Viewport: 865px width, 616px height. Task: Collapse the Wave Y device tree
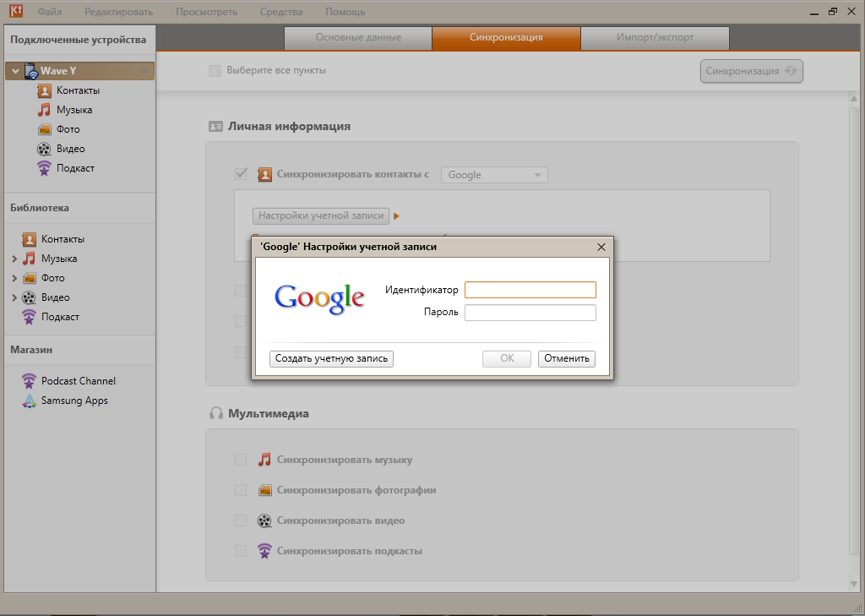click(x=15, y=71)
